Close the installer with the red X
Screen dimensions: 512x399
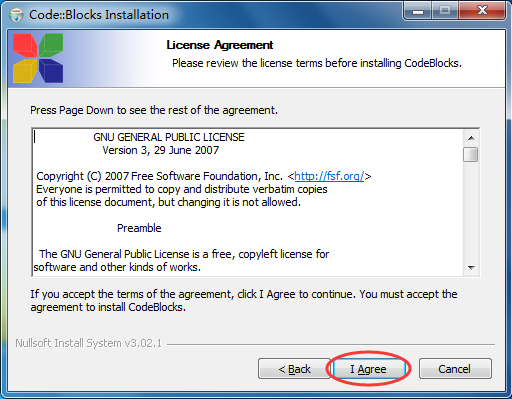482,11
